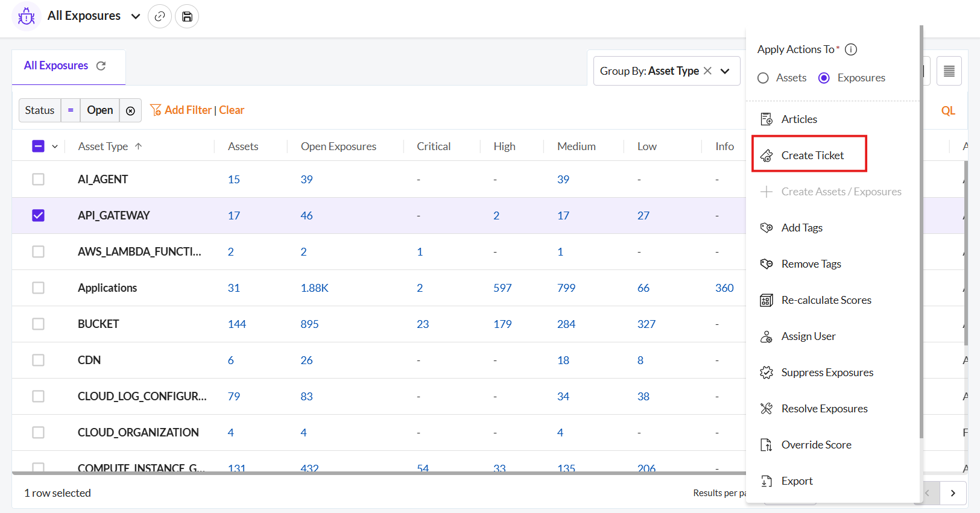Image resolution: width=980 pixels, height=513 pixels.
Task: Open the 144 BUCKET assets link
Action: click(x=236, y=324)
